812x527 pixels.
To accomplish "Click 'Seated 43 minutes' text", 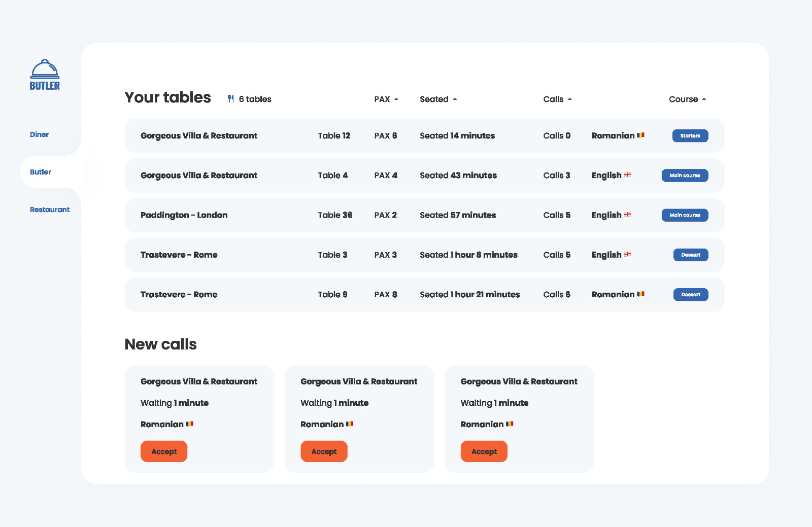I will click(x=458, y=175).
